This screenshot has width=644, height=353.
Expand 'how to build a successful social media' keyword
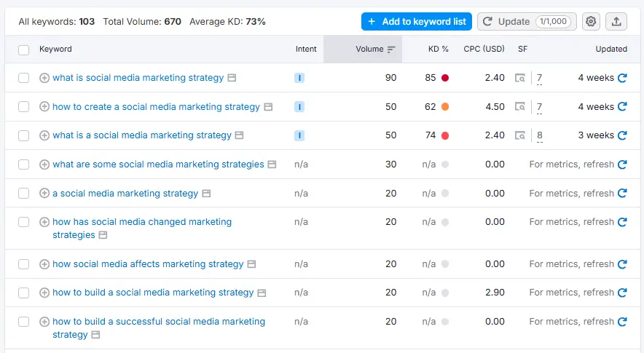(x=44, y=322)
